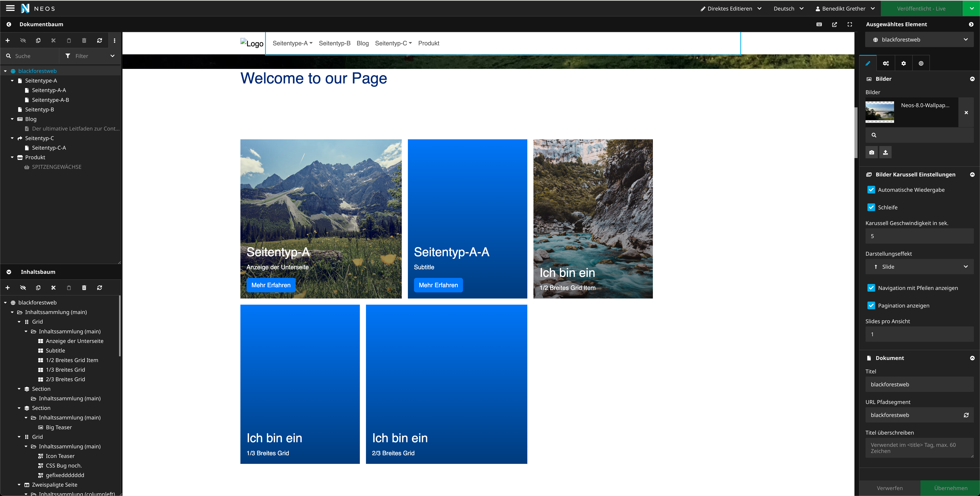Click the trash delete icon in Inhaltsbaum toolbar
The height and width of the screenshot is (496, 980).
[84, 288]
